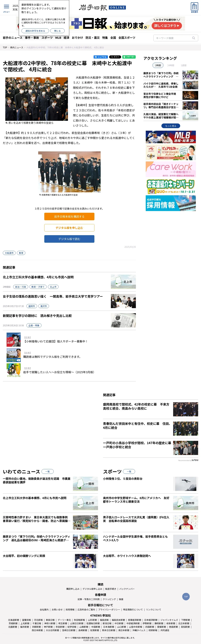This screenshot has height=644, width=201.
Task: Click the 大船渡市 article tag
Action: [x=9, y=253]
